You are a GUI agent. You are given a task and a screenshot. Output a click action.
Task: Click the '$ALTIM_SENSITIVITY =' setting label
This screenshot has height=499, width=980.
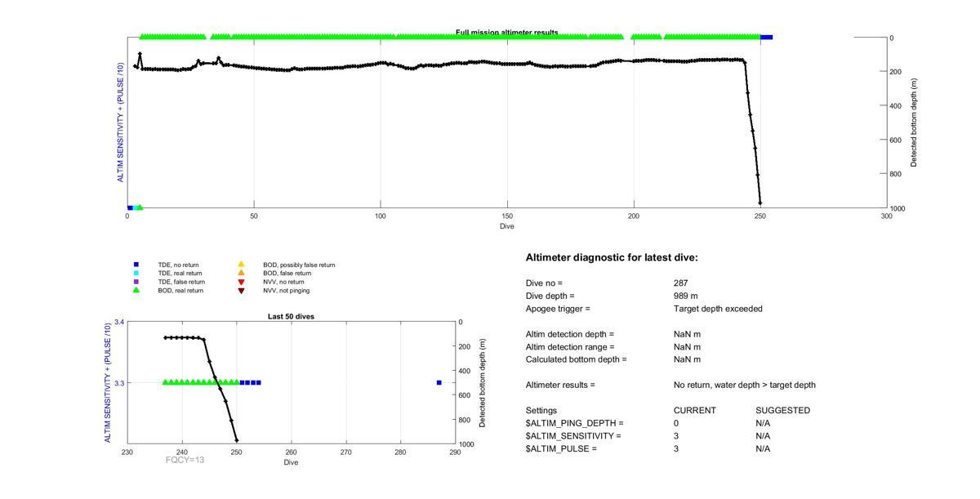point(573,436)
